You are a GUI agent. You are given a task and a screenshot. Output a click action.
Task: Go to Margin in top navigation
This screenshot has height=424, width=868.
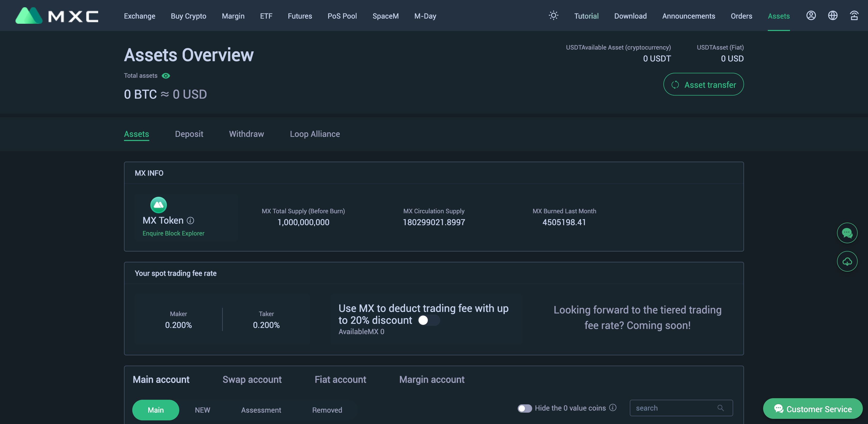coord(233,16)
